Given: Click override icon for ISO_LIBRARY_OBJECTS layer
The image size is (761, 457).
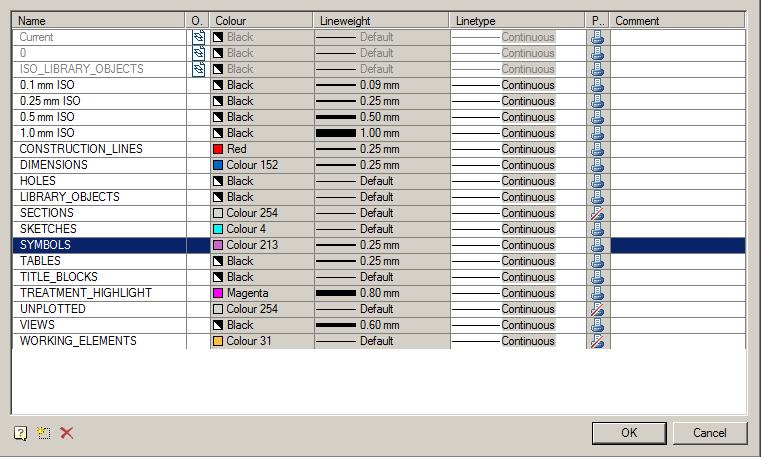Looking at the screenshot, I should [x=199, y=69].
